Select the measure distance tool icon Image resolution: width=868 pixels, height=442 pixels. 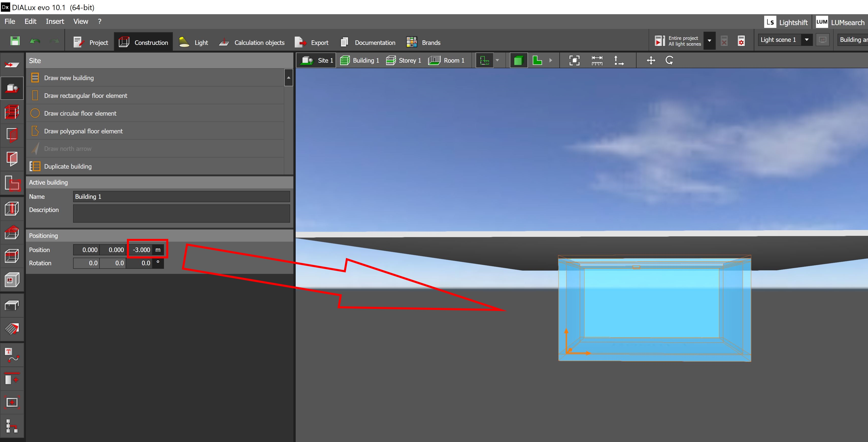click(597, 61)
